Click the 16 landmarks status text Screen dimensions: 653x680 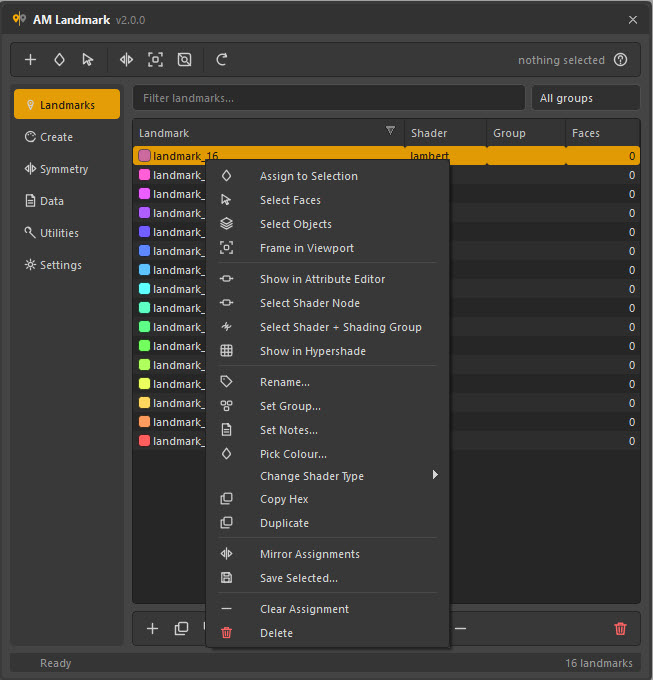tap(598, 663)
